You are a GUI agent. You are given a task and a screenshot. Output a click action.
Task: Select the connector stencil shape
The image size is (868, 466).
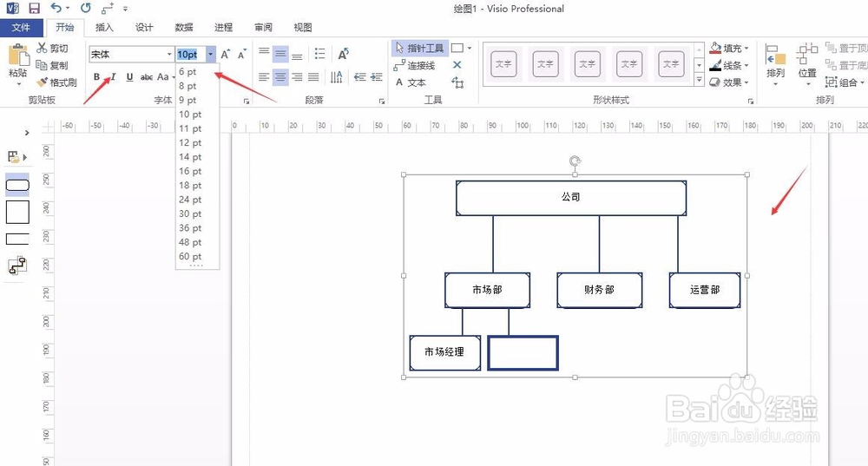[x=17, y=266]
